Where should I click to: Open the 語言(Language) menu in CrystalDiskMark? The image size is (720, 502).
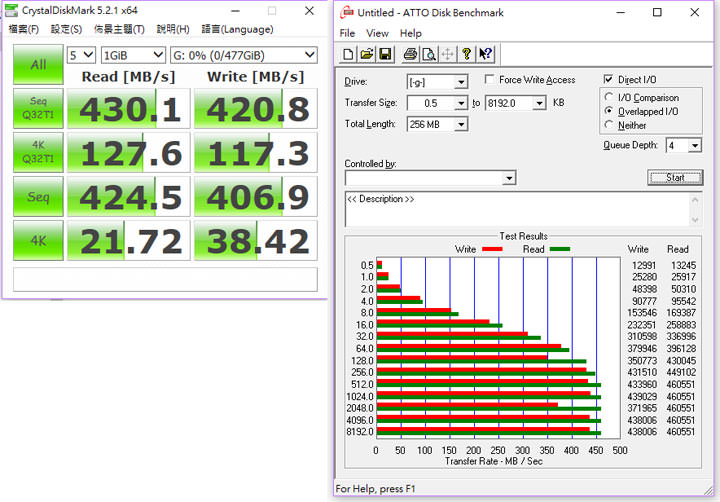tap(237, 29)
